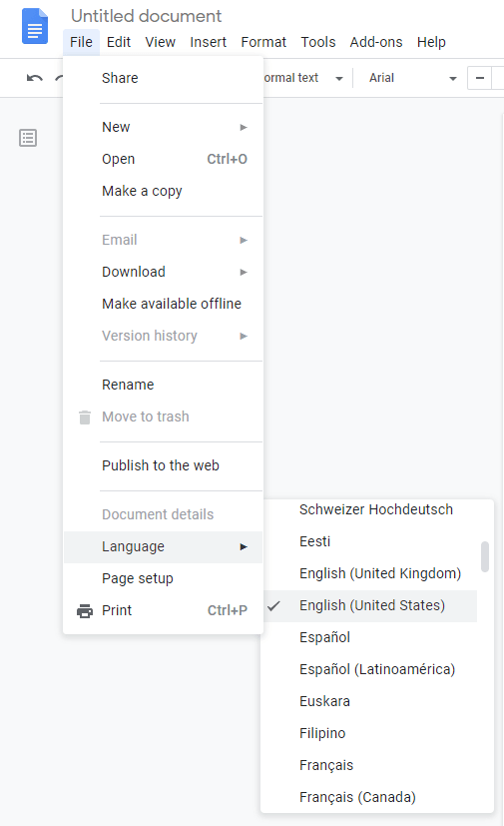Select Publish to the web
The width and height of the screenshot is (504, 826).
163,465
